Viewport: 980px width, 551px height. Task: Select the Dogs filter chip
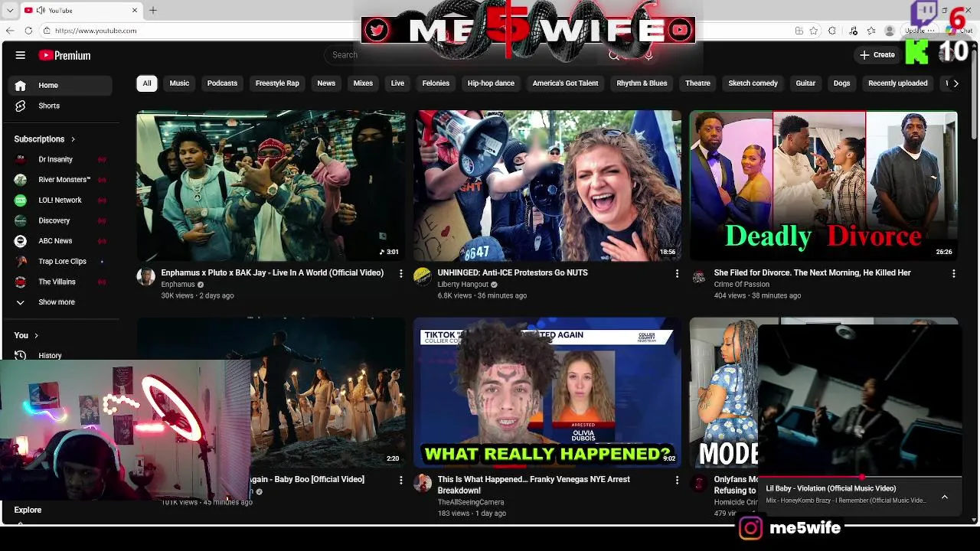[x=841, y=83]
